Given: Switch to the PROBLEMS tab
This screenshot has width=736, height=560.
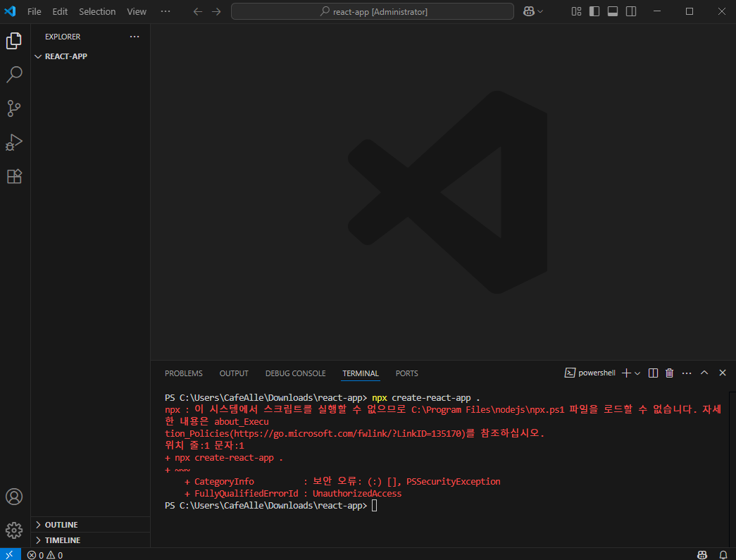Looking at the screenshot, I should click(184, 373).
